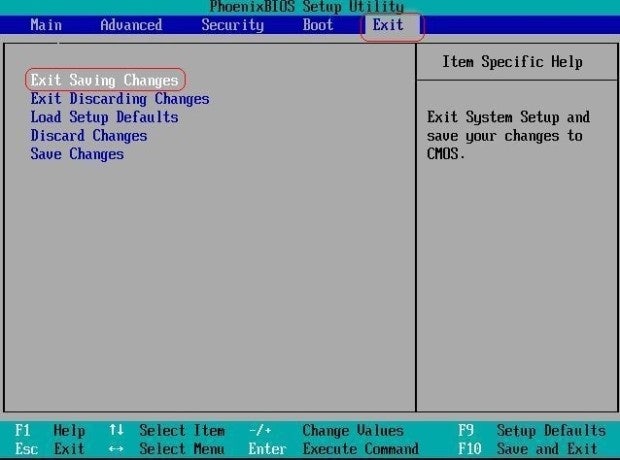This screenshot has width=620, height=460.
Task: Click the PhoenixBIOS Setup Utility title
Action: (307, 7)
